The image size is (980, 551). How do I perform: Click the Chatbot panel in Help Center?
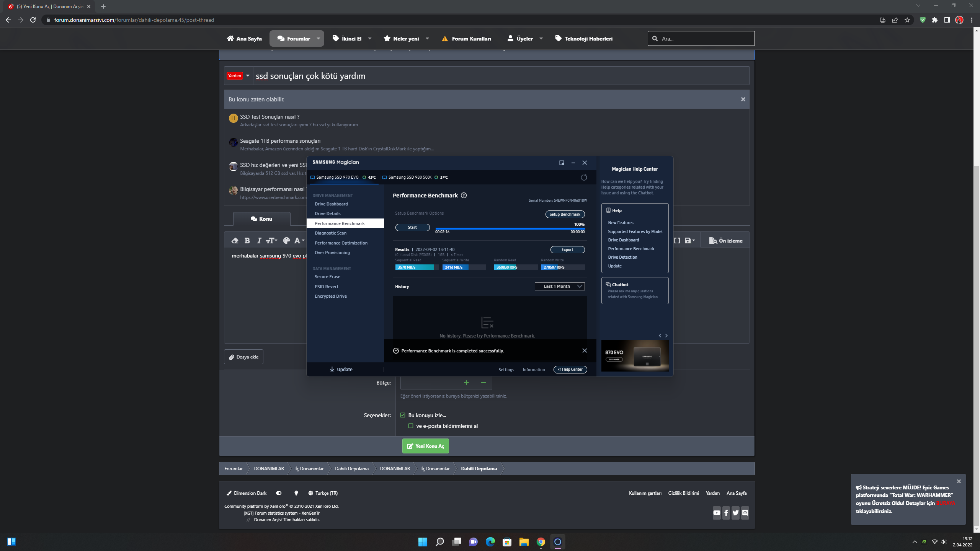[x=635, y=290]
